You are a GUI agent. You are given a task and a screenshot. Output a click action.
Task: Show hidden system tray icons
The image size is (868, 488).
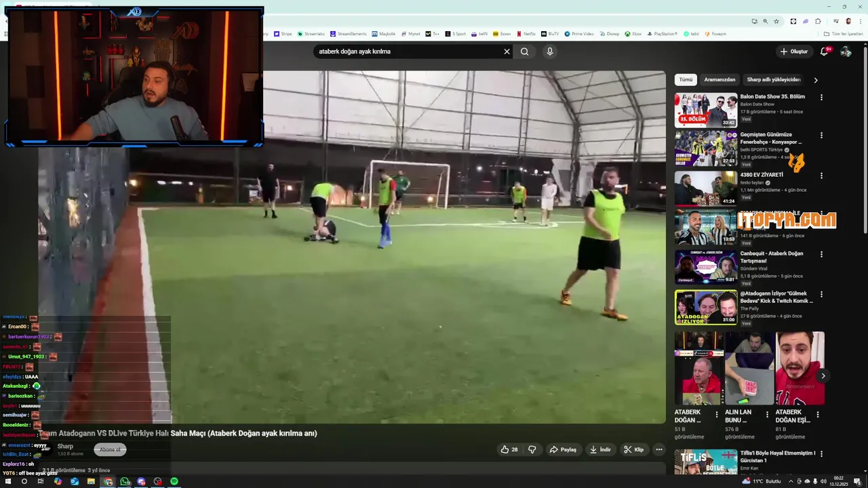(x=791, y=481)
